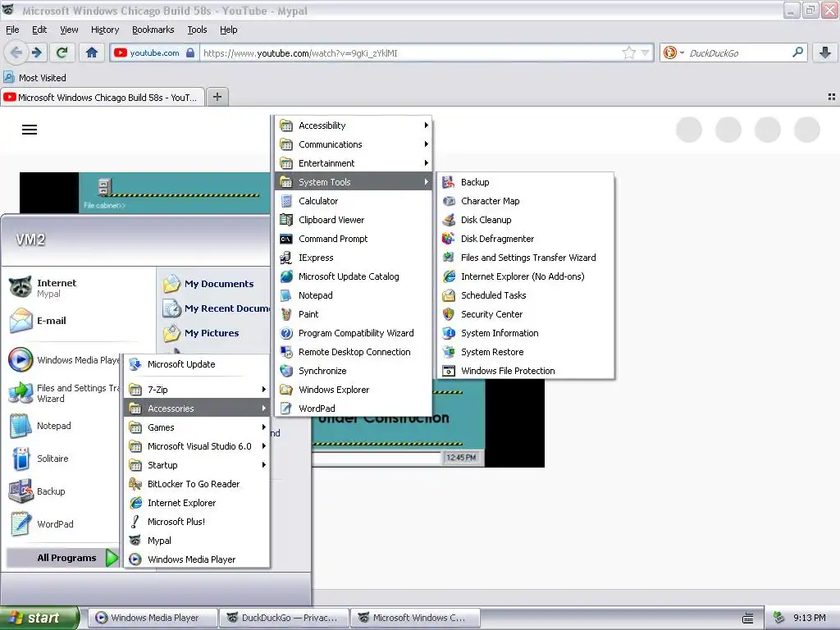Launch Microsoft Plus!
Screen dimensions: 840x630
click(197, 522)
